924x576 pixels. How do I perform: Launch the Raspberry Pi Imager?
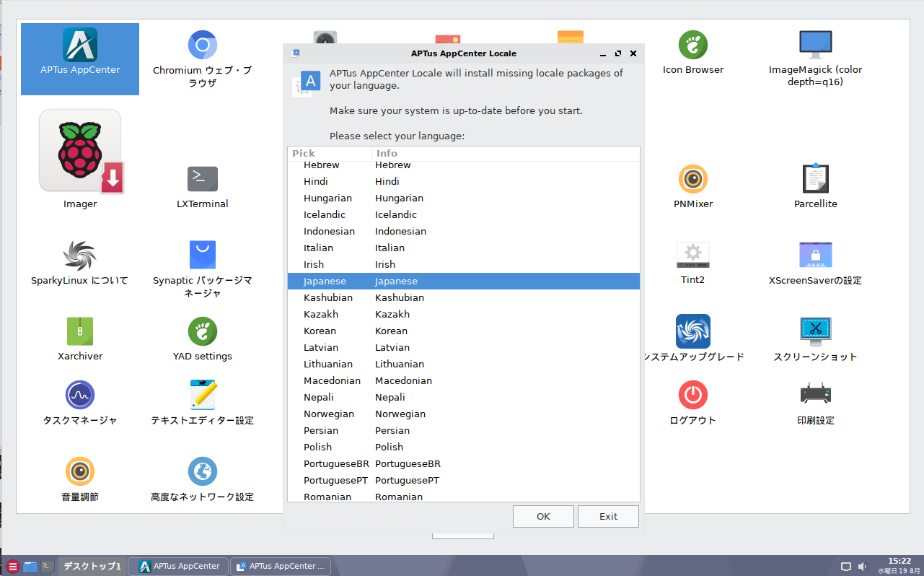80,151
